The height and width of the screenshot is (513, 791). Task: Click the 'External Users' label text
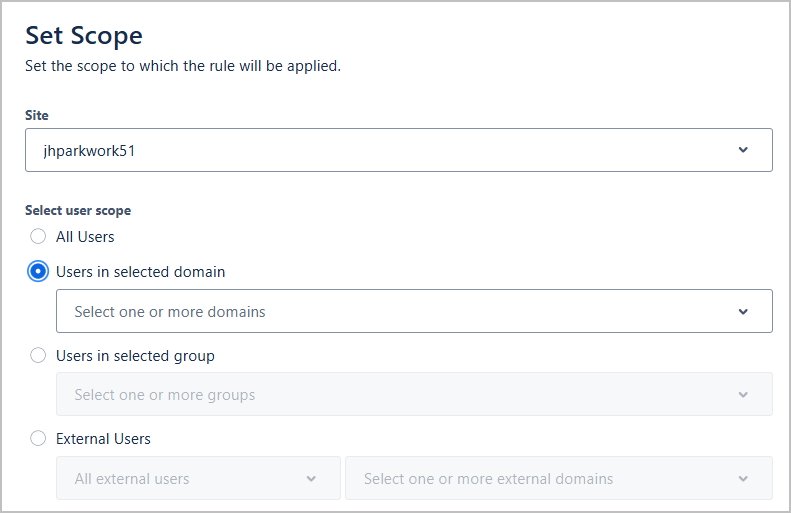[x=103, y=439]
